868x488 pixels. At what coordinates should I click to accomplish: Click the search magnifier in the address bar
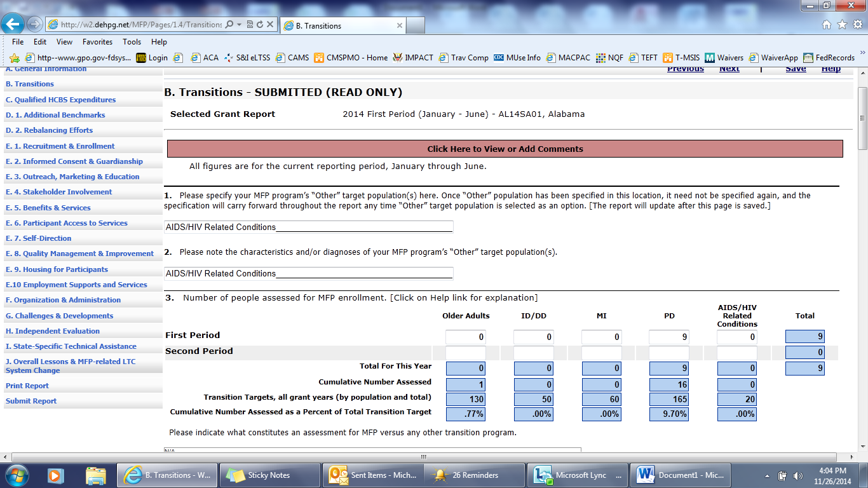229,25
